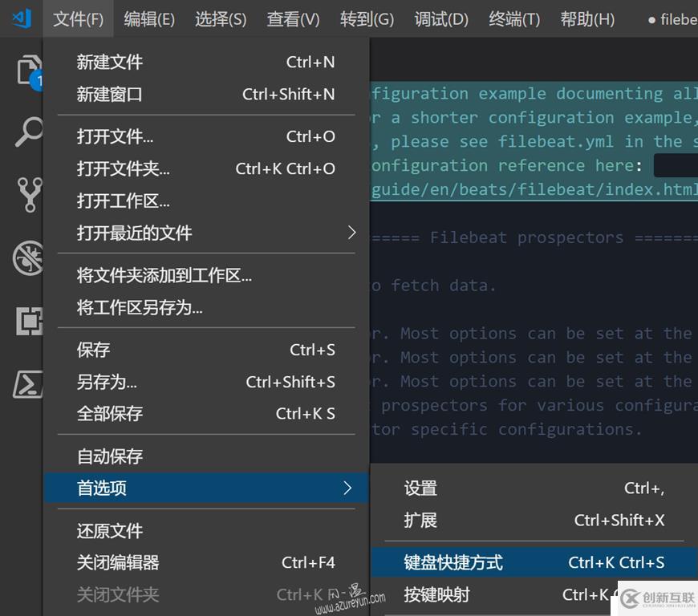
Task: Click 保存 in the file menu
Action: (206, 350)
